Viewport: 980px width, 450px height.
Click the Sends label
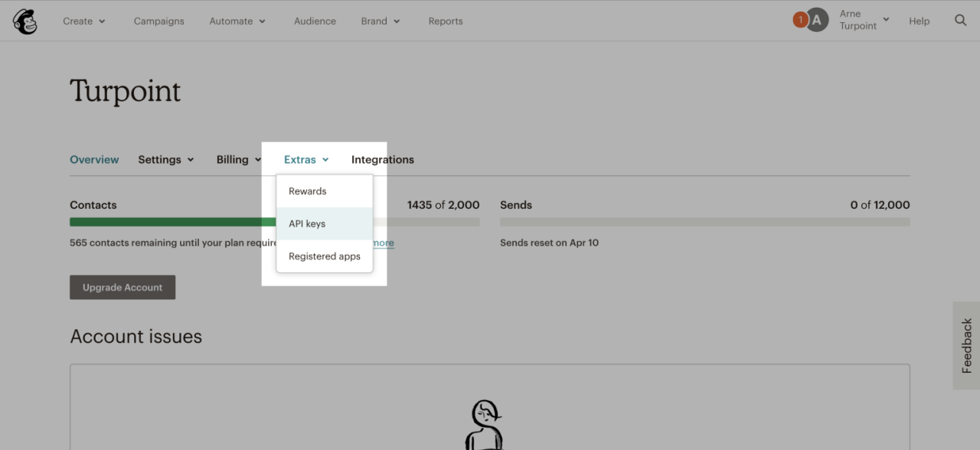pos(516,205)
